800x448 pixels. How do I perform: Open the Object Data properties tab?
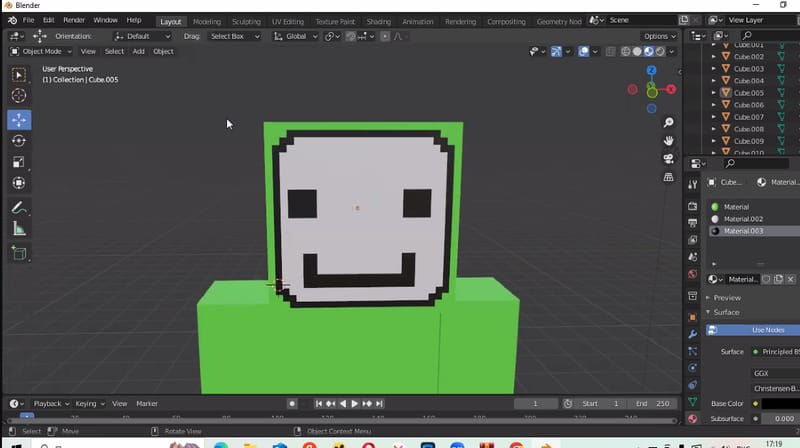point(692,402)
